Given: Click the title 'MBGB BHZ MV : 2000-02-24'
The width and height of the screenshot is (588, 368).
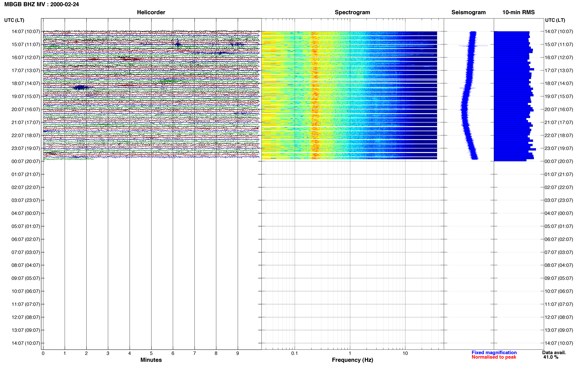Looking at the screenshot, I should (x=42, y=4).
